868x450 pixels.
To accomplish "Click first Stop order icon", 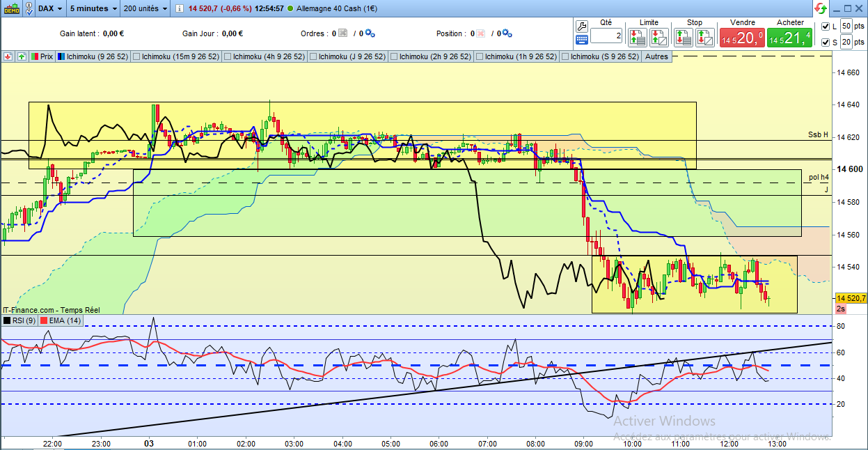I will (x=683, y=37).
